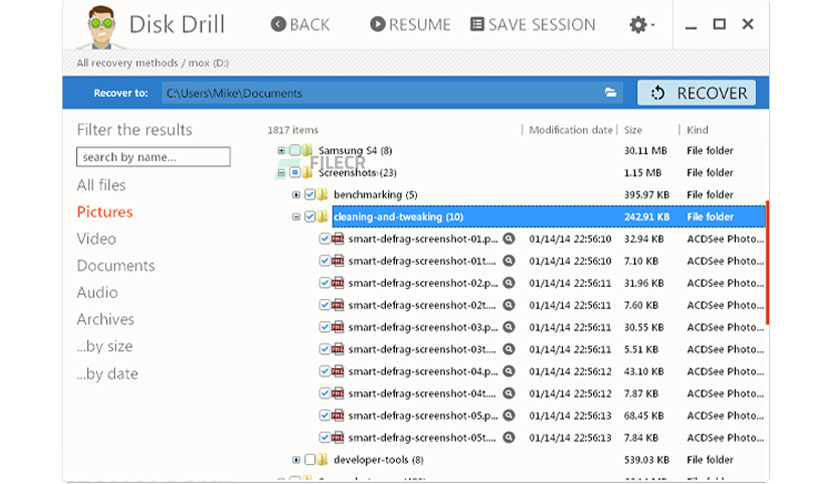Screen dimensions: 836x484
Task: Filter results by All files
Action: (x=101, y=185)
